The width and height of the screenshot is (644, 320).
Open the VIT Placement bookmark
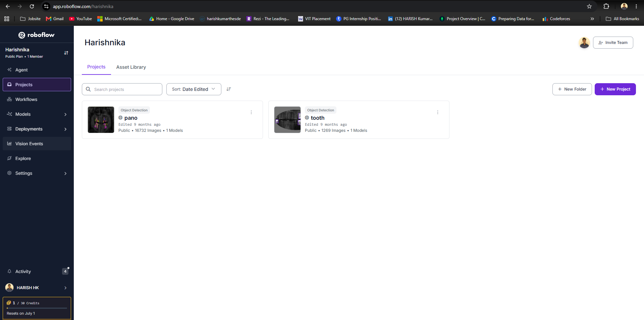pyautogui.click(x=314, y=19)
